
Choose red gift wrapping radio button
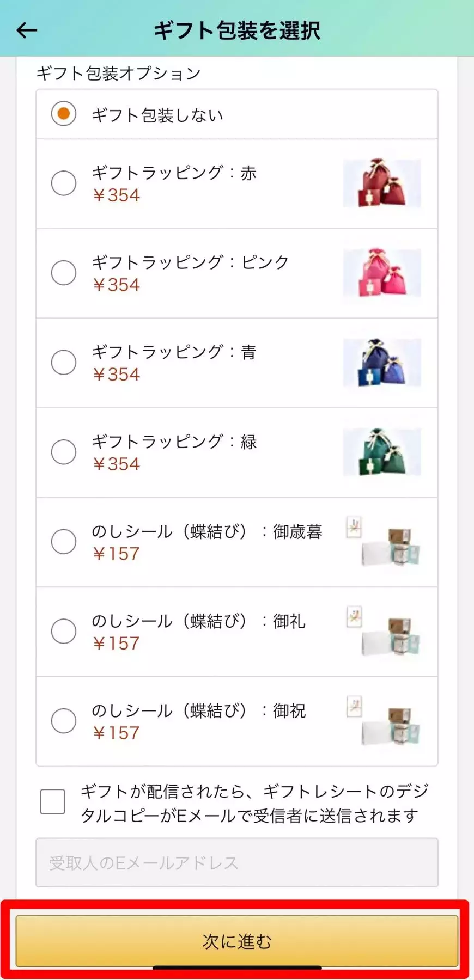tap(64, 183)
